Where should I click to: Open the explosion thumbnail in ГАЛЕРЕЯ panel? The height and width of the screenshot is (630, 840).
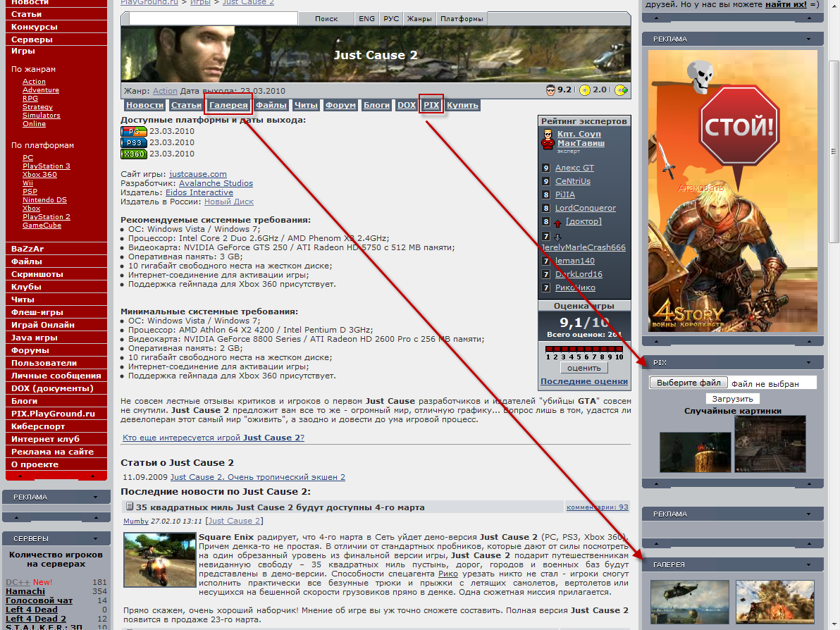tap(774, 602)
